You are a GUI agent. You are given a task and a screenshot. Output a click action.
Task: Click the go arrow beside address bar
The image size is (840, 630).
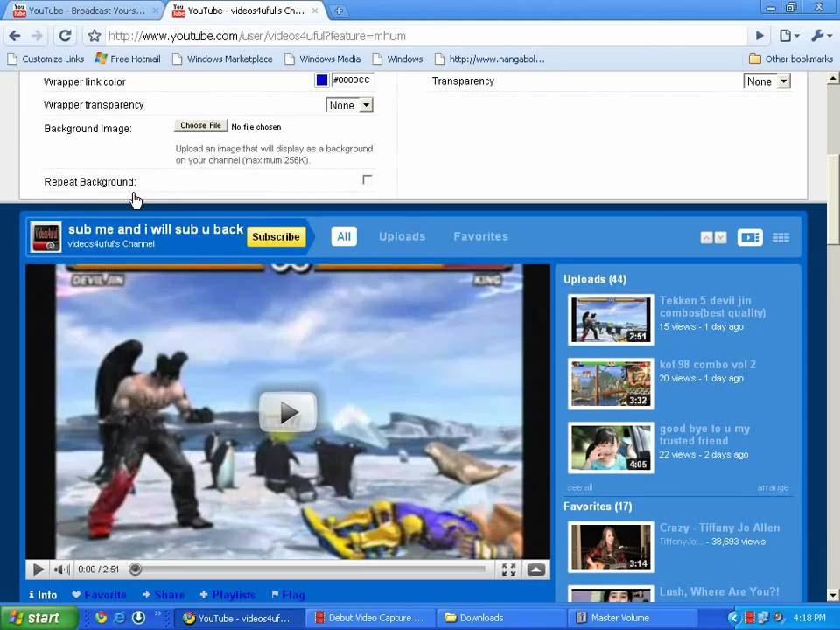(759, 36)
